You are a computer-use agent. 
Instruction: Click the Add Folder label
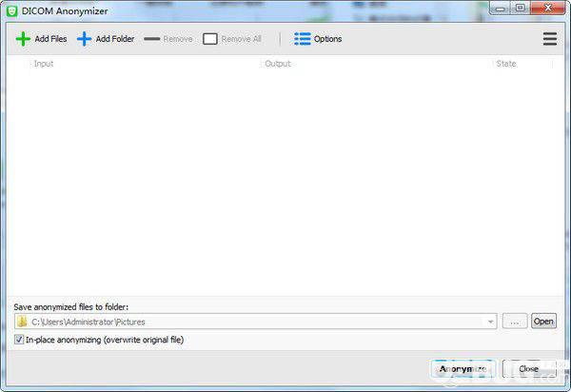pyautogui.click(x=115, y=39)
